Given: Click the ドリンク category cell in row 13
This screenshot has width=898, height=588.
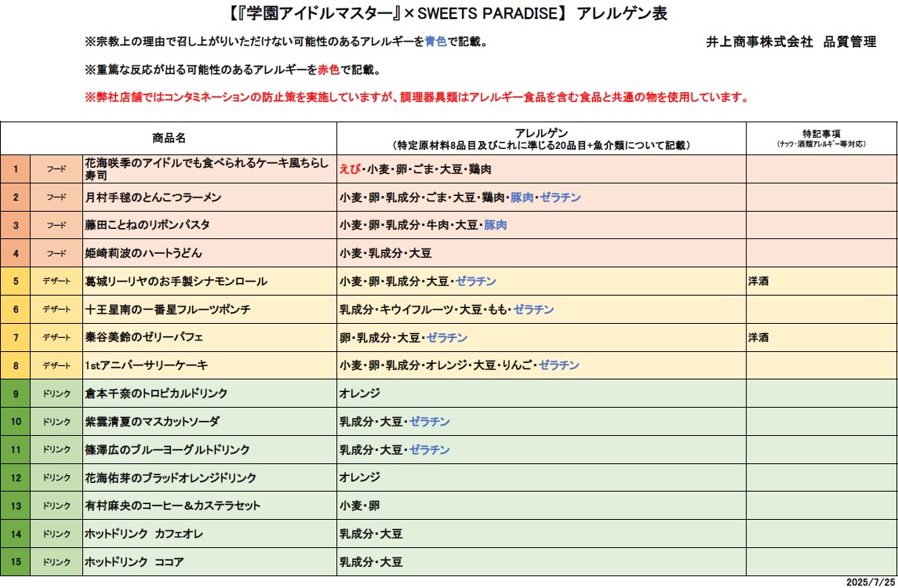Looking at the screenshot, I should [56, 506].
